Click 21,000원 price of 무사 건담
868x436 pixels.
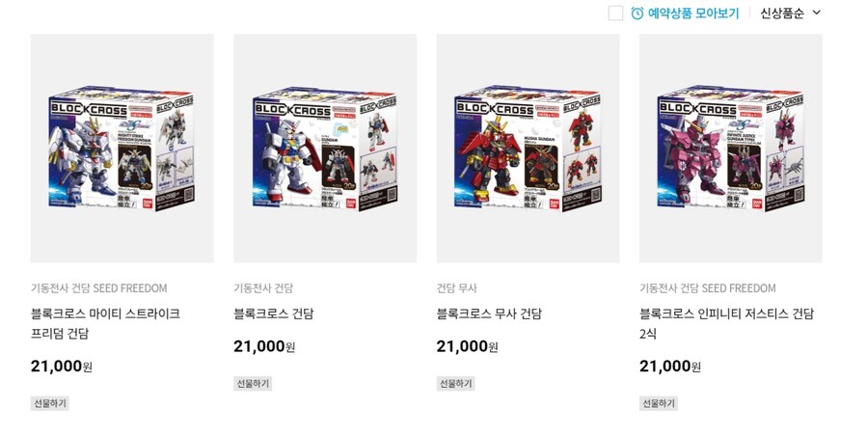pyautogui.click(x=467, y=347)
